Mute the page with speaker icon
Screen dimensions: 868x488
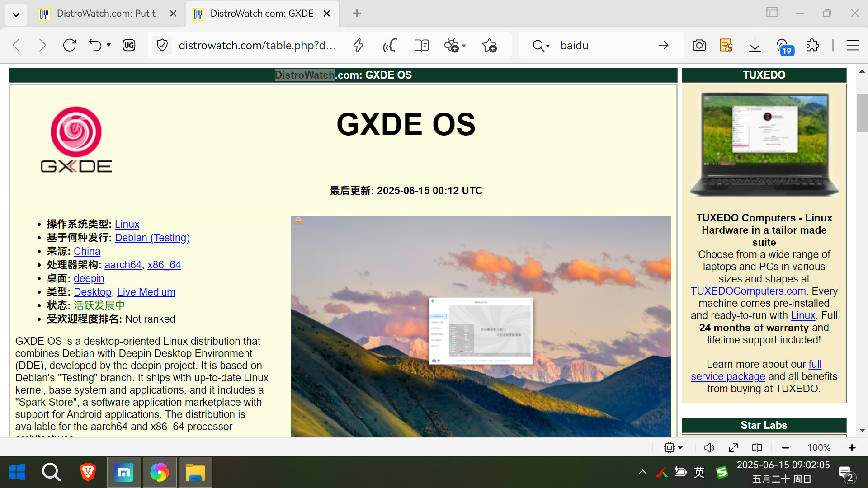click(x=709, y=448)
